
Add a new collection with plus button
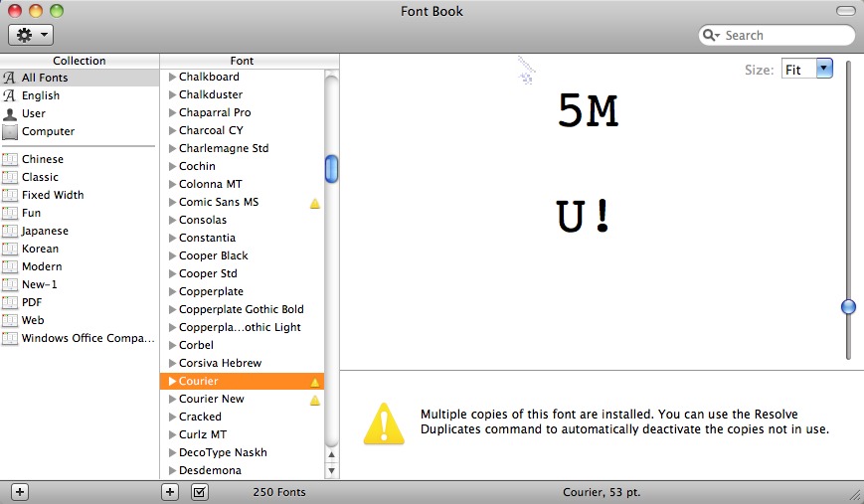point(20,492)
